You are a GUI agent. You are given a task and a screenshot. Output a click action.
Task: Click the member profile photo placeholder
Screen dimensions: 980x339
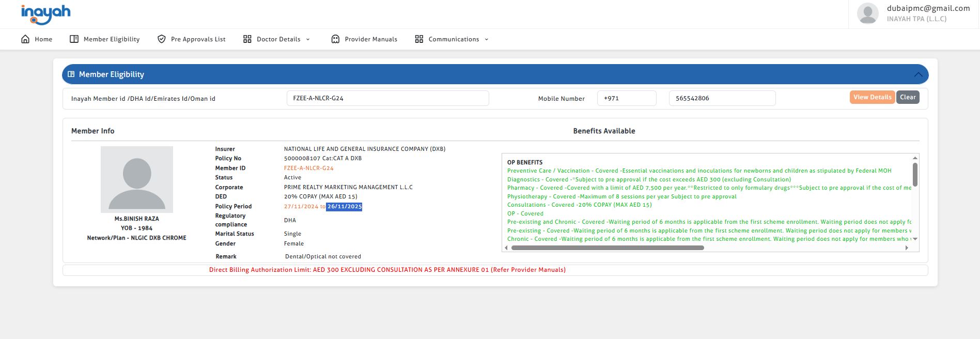137,179
